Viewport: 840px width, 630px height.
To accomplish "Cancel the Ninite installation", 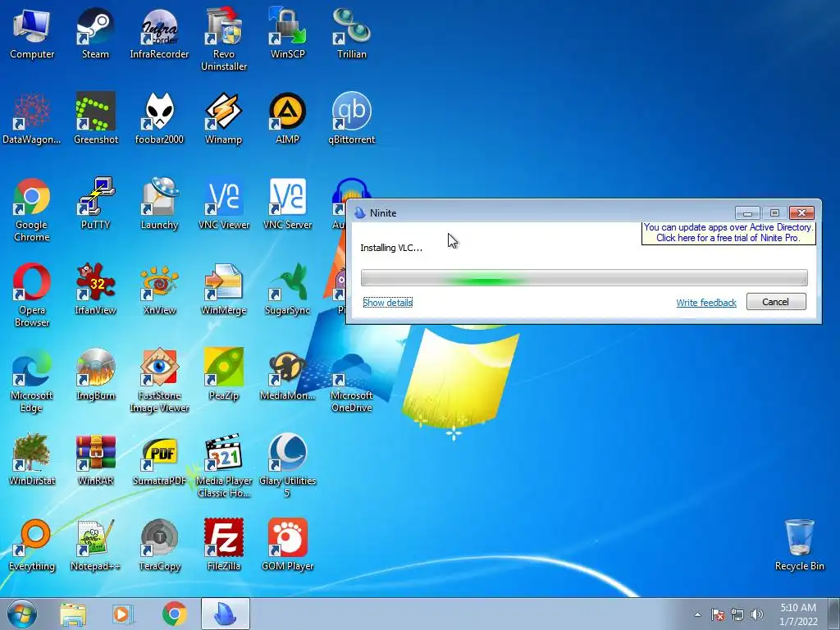I will coord(776,302).
